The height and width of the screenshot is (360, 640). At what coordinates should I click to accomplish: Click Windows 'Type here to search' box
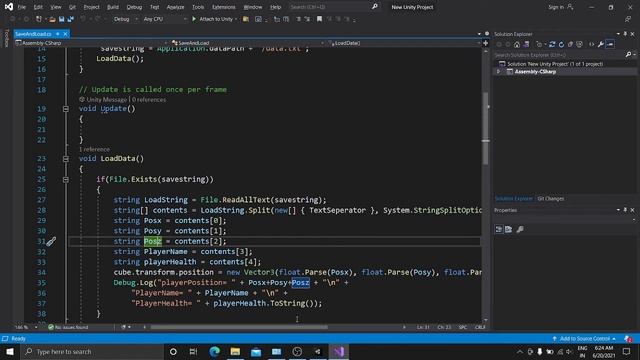92,351
